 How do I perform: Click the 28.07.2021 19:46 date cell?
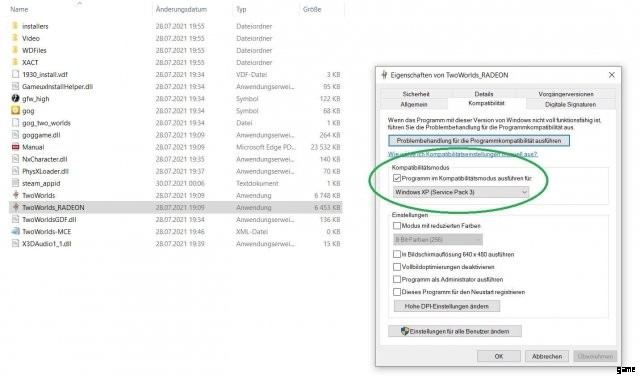click(180, 231)
